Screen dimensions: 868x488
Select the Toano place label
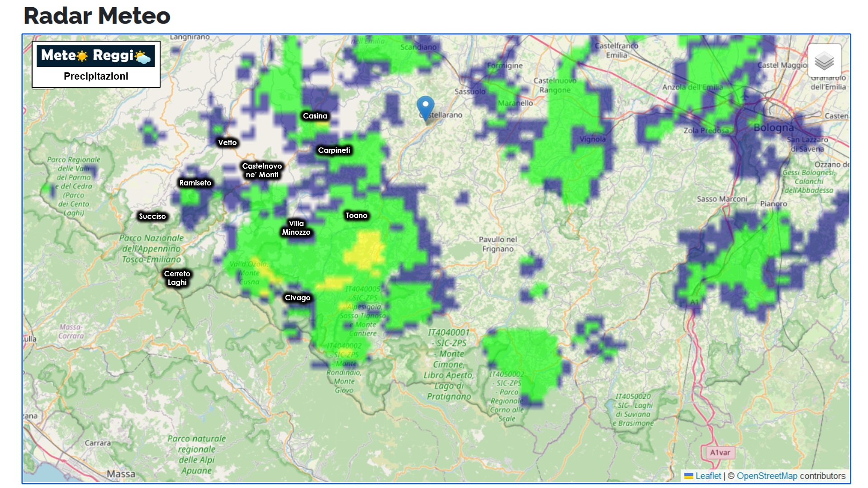pos(356,215)
